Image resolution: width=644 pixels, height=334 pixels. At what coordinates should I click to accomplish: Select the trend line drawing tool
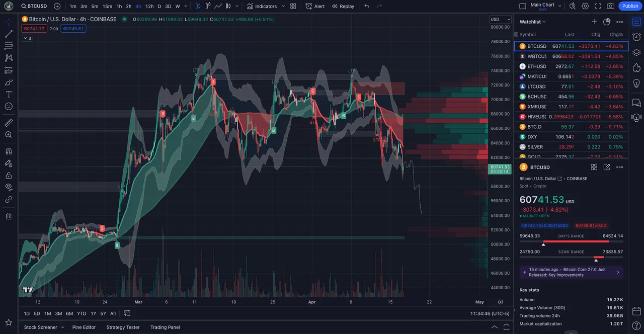click(x=9, y=34)
